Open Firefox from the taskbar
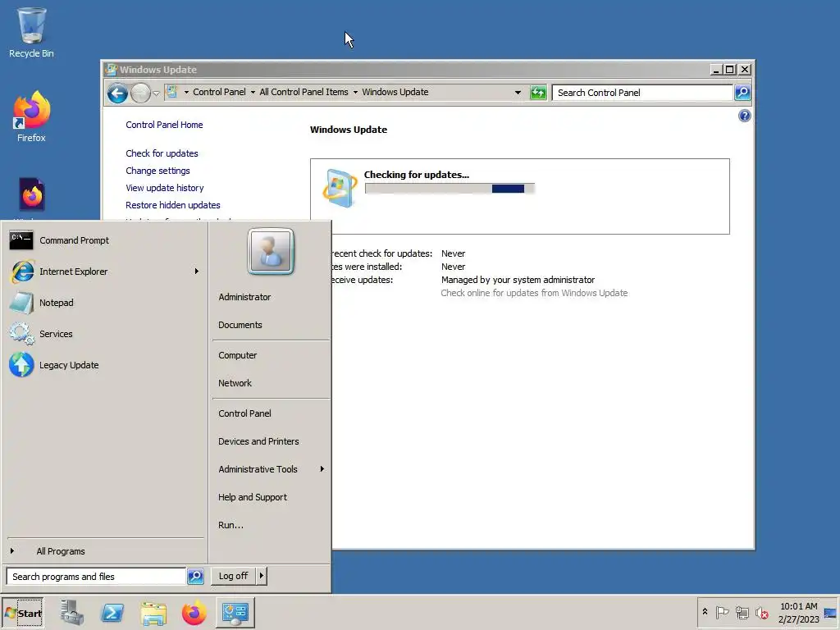The height and width of the screenshot is (630, 840). [x=194, y=613]
